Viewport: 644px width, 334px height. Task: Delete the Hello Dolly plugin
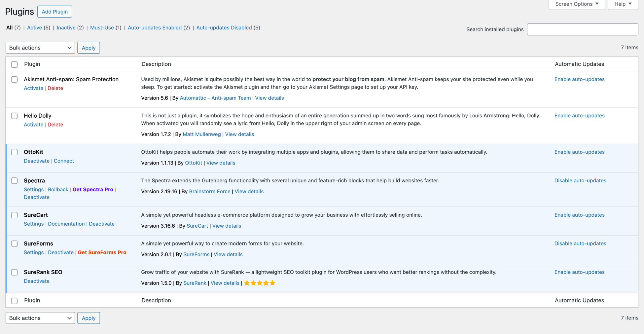point(55,125)
